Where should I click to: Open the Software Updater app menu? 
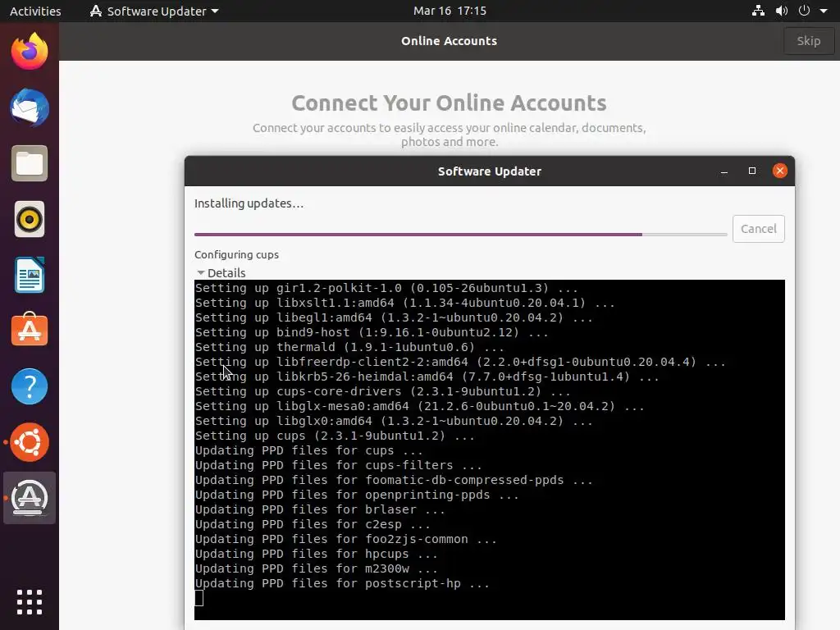[154, 11]
